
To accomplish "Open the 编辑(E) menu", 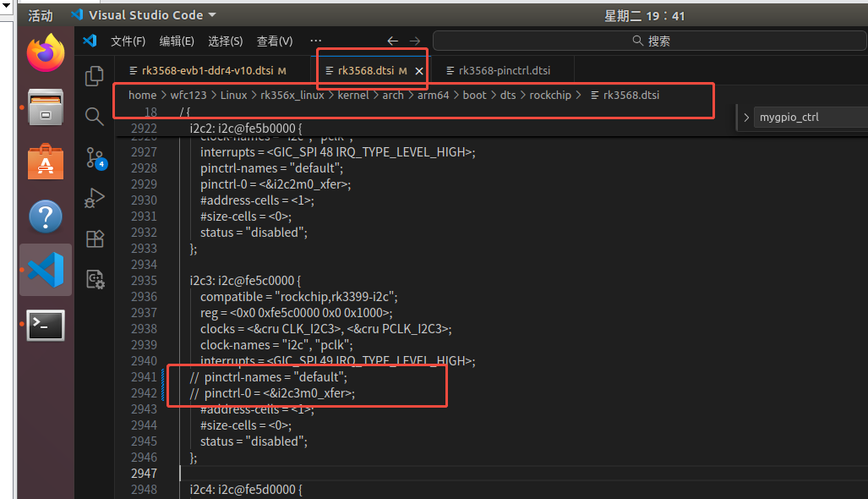I will point(177,41).
